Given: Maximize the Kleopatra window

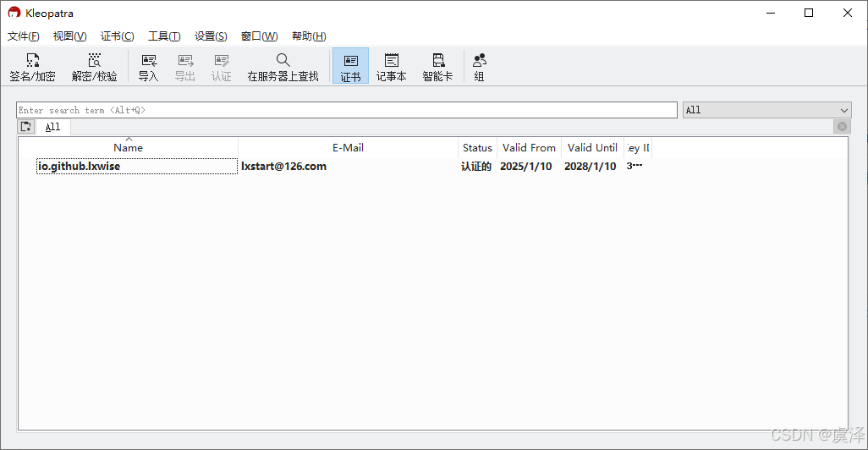Looking at the screenshot, I should 809,13.
